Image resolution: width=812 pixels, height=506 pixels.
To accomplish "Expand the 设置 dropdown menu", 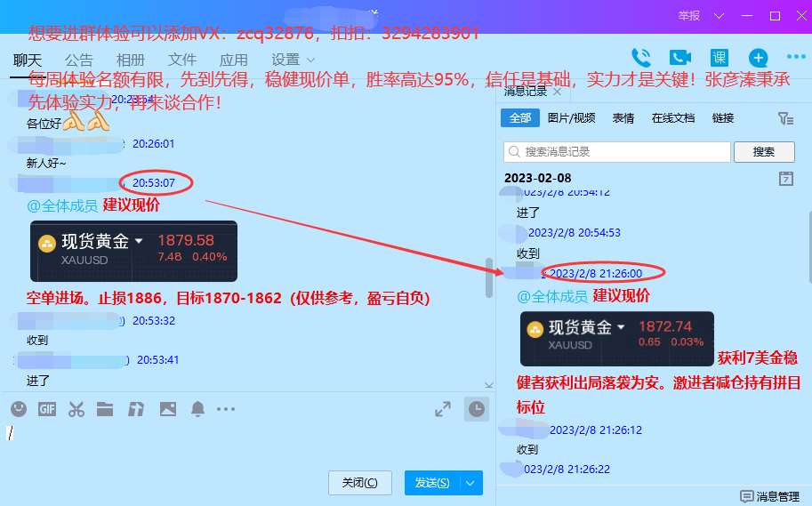I will click(293, 60).
